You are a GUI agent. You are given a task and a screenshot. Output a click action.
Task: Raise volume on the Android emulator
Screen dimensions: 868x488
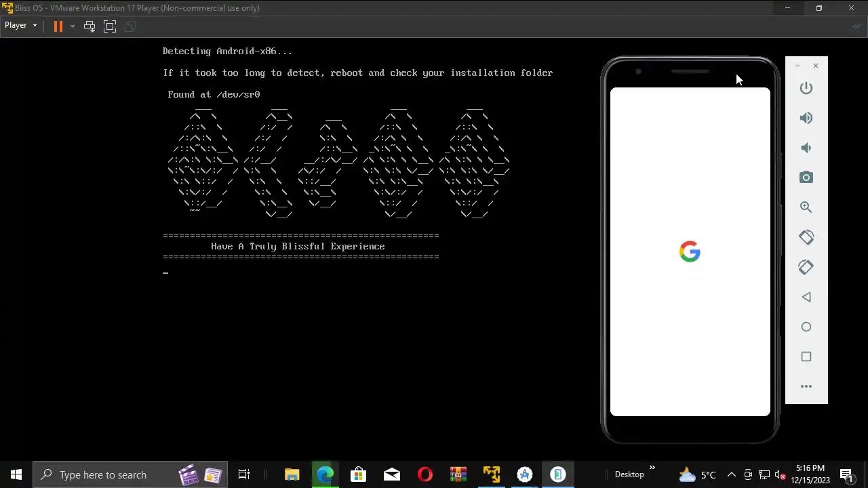[x=806, y=118]
